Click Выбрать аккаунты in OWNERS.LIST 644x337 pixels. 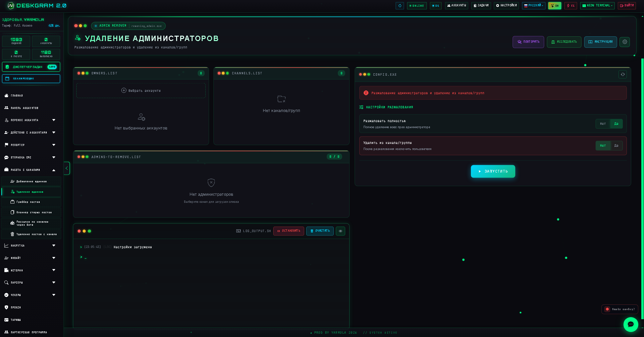[x=141, y=90]
